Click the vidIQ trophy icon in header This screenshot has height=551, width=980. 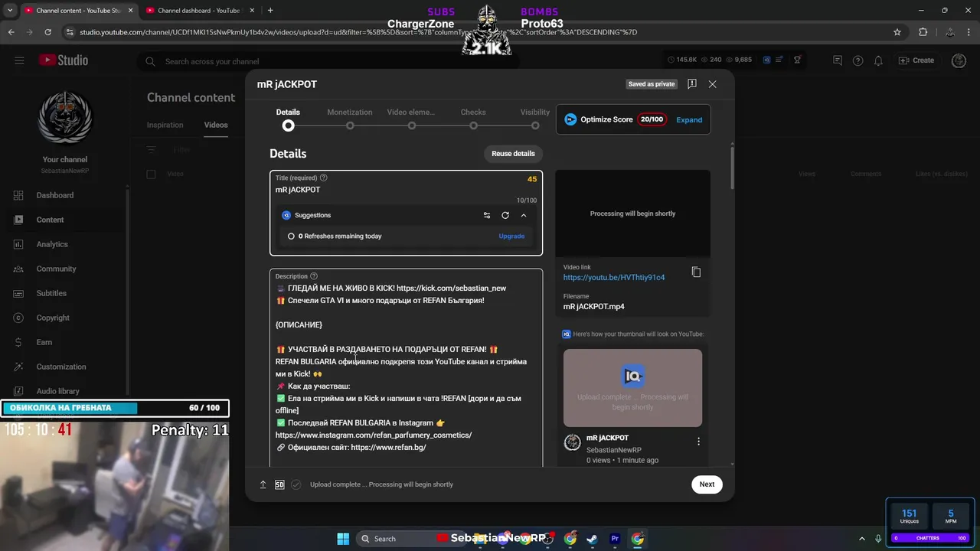(797, 60)
